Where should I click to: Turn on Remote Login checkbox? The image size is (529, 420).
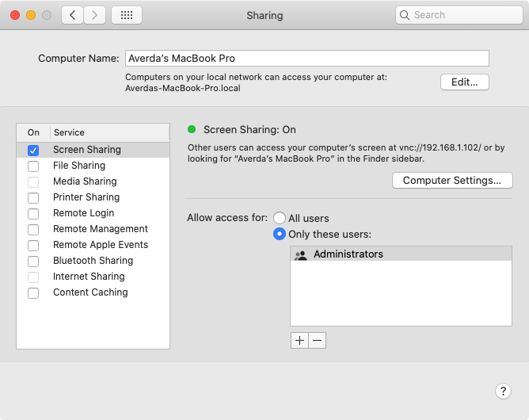(33, 214)
